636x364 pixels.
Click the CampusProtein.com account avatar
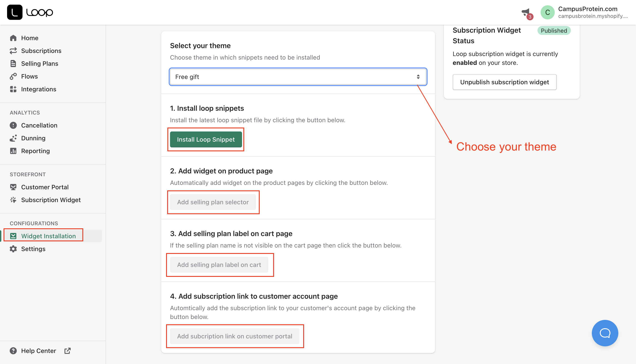tap(547, 12)
